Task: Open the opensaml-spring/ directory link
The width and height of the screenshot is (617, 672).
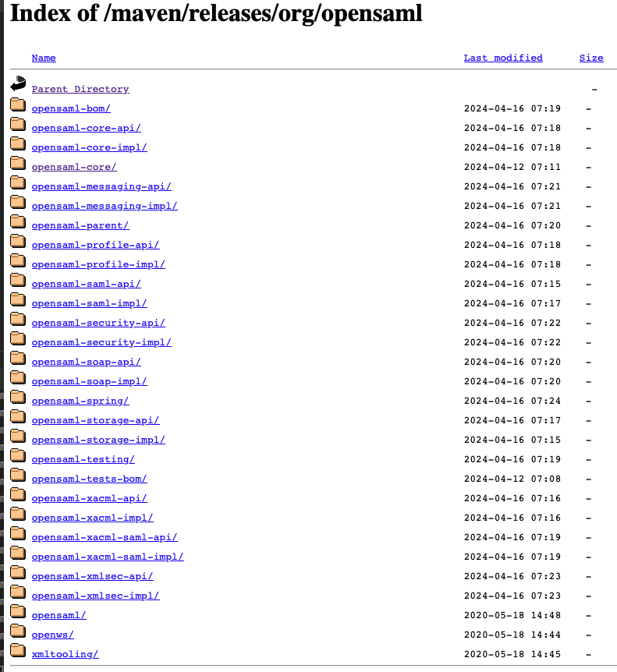Action: (x=80, y=401)
